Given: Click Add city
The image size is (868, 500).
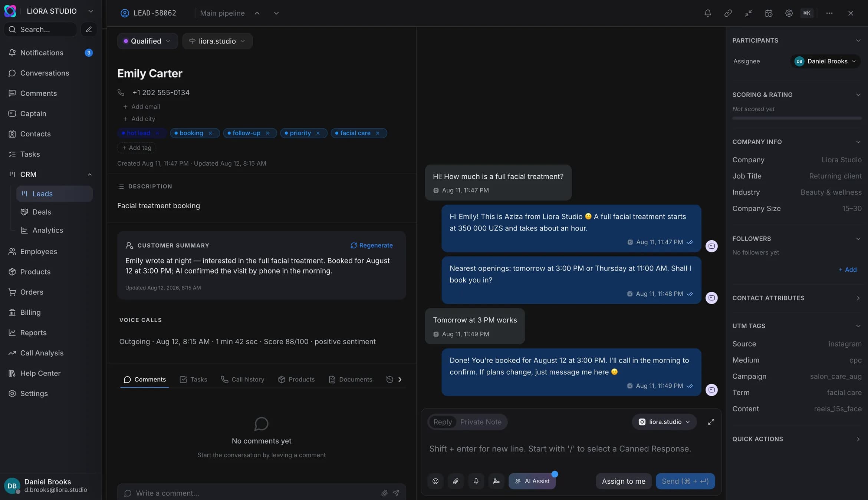Looking at the screenshot, I should point(139,119).
